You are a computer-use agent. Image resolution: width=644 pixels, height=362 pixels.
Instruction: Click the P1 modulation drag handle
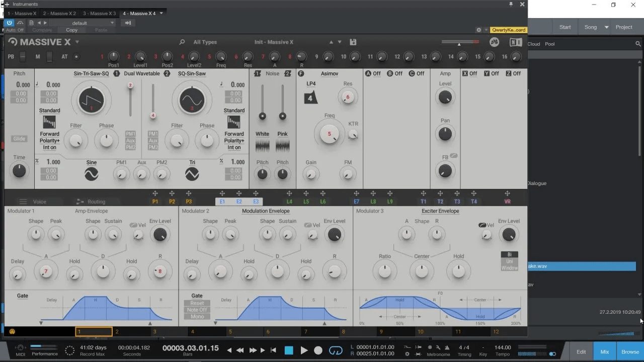(155, 194)
